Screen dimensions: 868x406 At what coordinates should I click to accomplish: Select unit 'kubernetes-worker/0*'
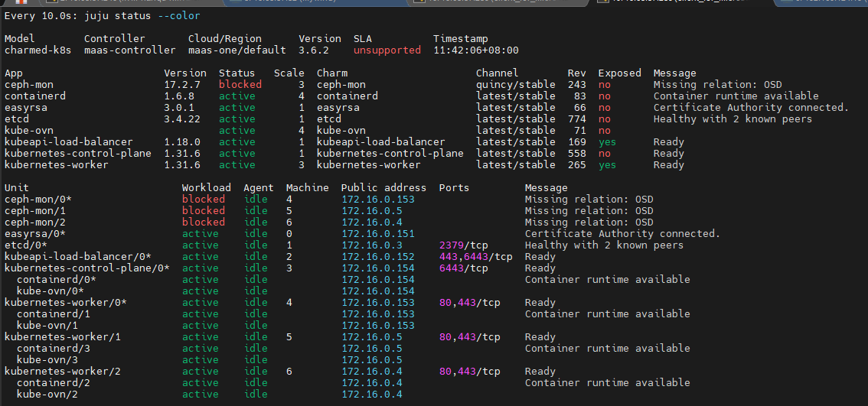click(x=65, y=302)
